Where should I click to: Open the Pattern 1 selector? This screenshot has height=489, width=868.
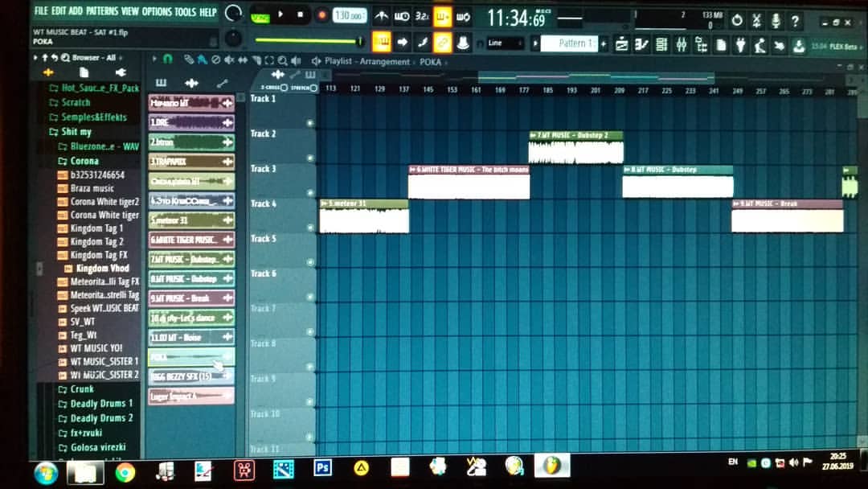(569, 43)
